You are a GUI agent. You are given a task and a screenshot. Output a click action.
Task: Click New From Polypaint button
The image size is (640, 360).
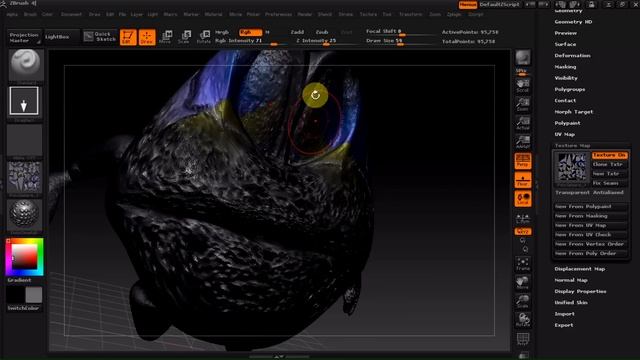click(591, 207)
